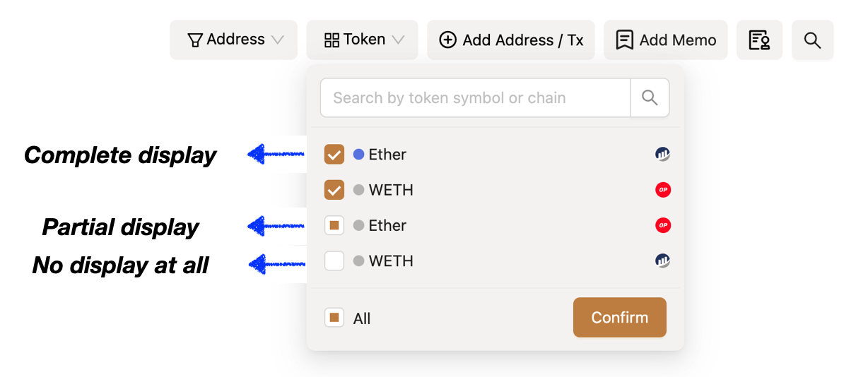The height and width of the screenshot is (377, 868).
Task: Click the chevron next to Address
Action: point(278,40)
